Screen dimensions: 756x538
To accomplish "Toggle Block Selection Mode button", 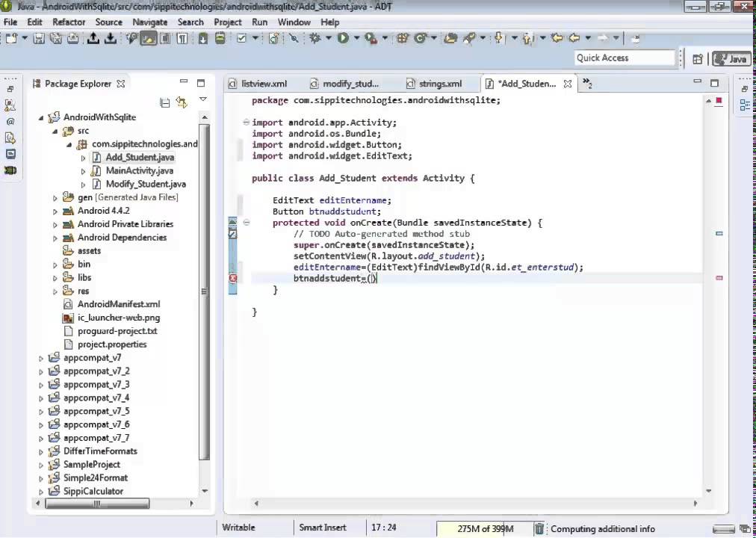I will coord(165,39).
